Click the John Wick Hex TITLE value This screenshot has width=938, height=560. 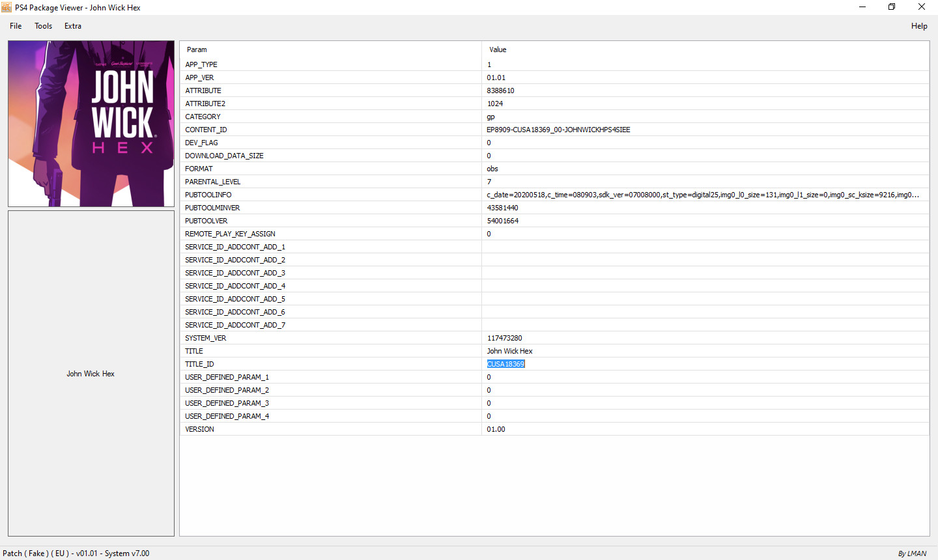[x=509, y=351]
